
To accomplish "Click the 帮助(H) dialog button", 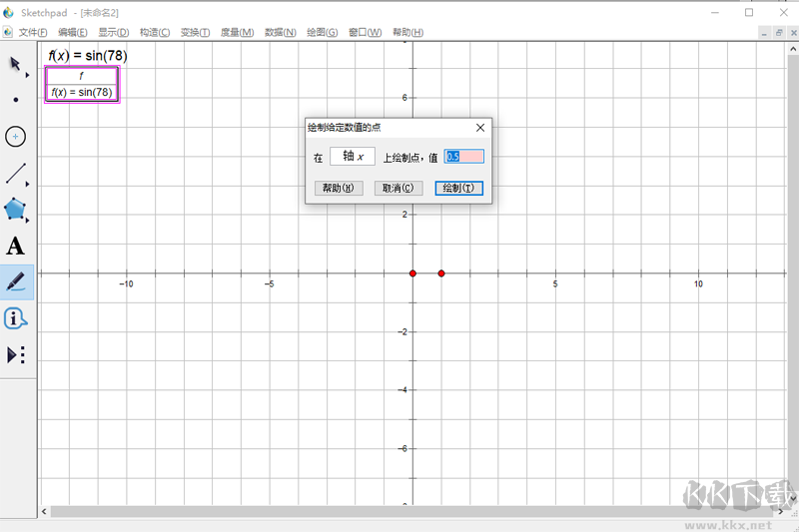I will [x=338, y=188].
